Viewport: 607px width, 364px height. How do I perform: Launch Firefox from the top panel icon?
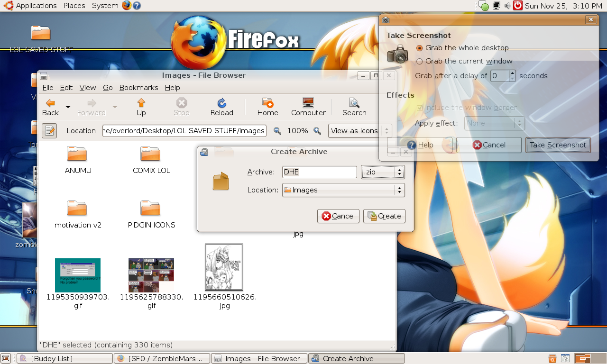click(127, 6)
